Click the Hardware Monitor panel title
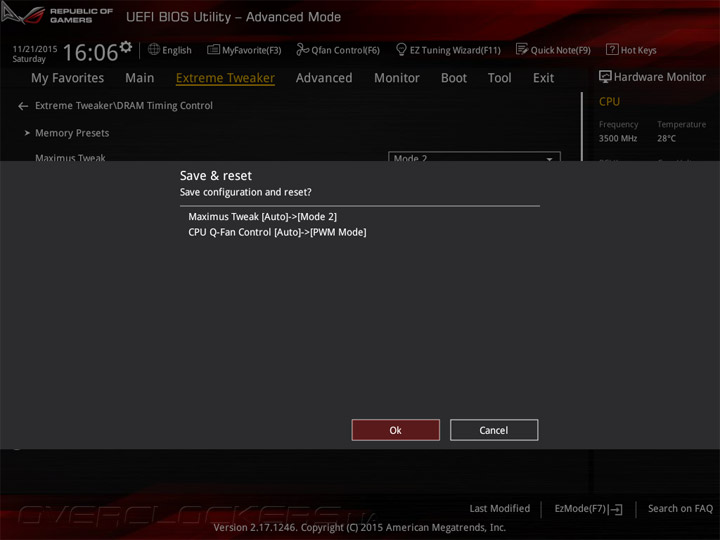This screenshot has width=720, height=540. 660,77
